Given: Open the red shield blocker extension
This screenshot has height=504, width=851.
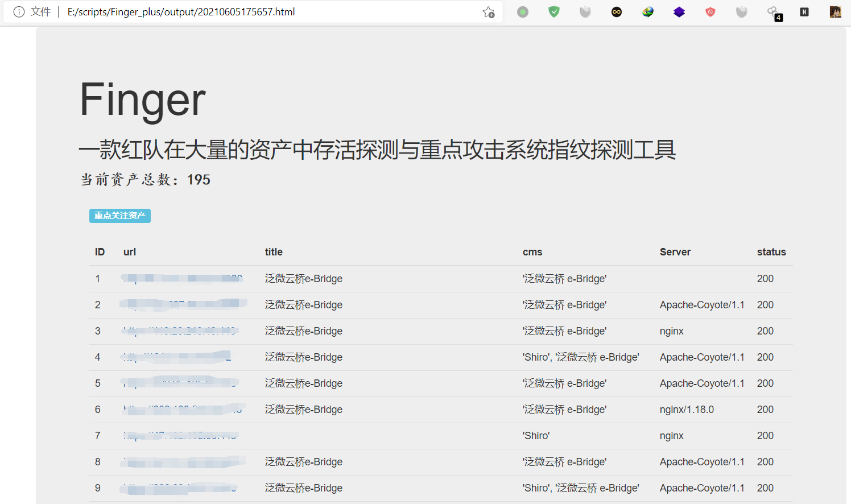Looking at the screenshot, I should [x=710, y=12].
